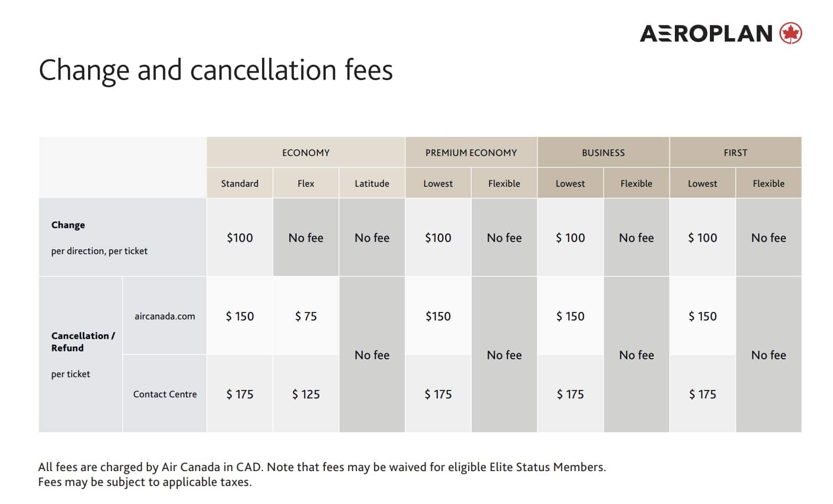
Task: Click the $ 75 Flex cancellation fee
Action: (306, 316)
